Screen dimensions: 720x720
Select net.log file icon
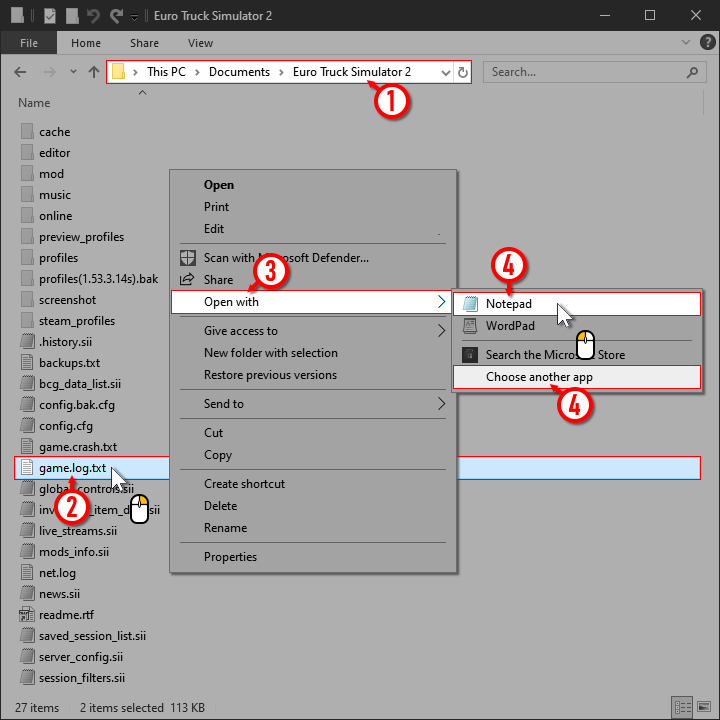point(27,573)
